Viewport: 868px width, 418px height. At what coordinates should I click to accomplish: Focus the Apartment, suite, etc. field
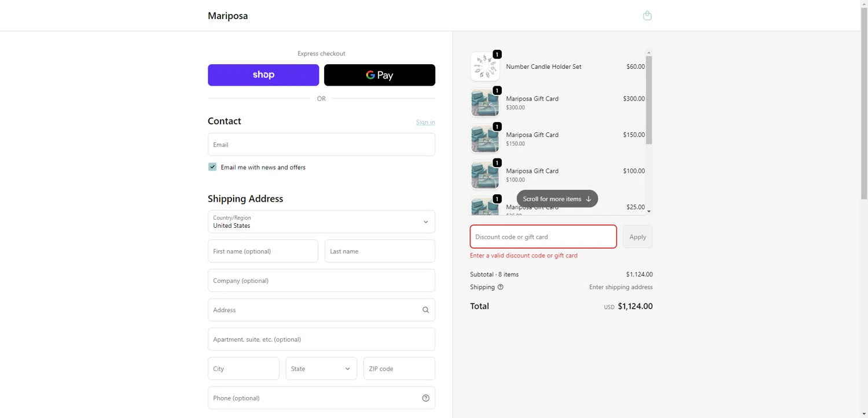(x=321, y=339)
